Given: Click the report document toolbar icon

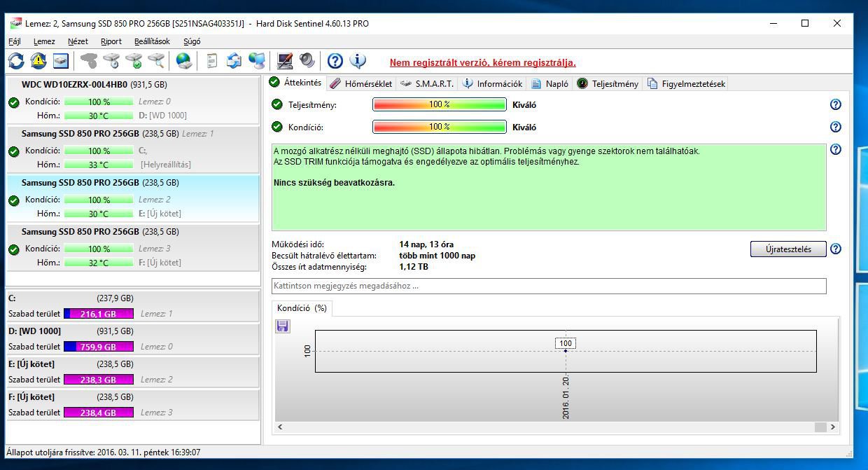Looking at the screenshot, I should 211,61.
